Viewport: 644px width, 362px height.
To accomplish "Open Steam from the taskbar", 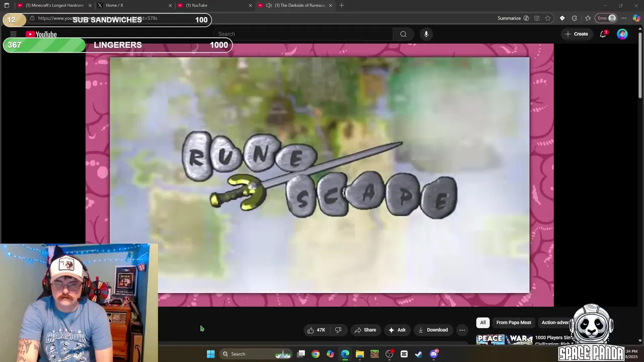I will (x=419, y=354).
